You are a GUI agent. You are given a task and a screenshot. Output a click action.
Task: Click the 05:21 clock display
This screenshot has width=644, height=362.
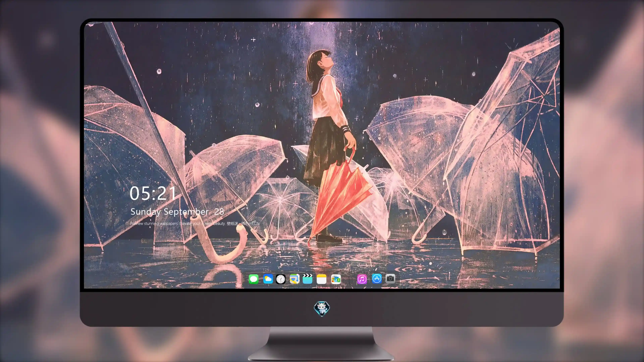coord(153,193)
